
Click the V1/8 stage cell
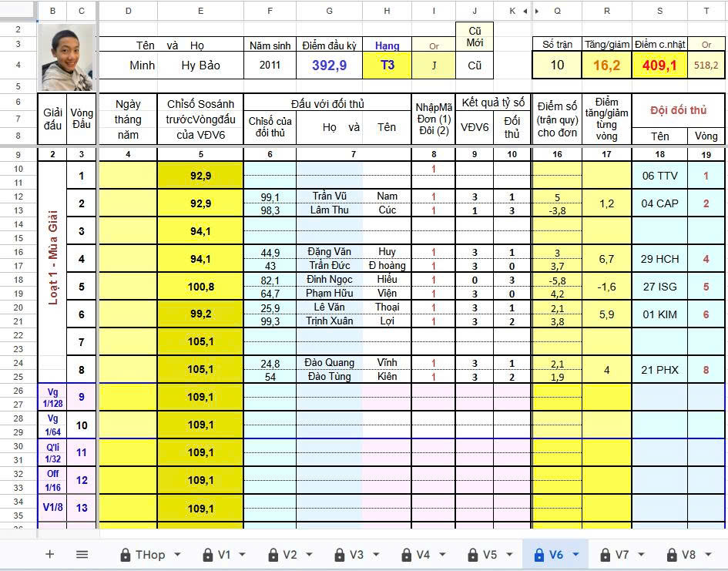pyautogui.click(x=52, y=508)
